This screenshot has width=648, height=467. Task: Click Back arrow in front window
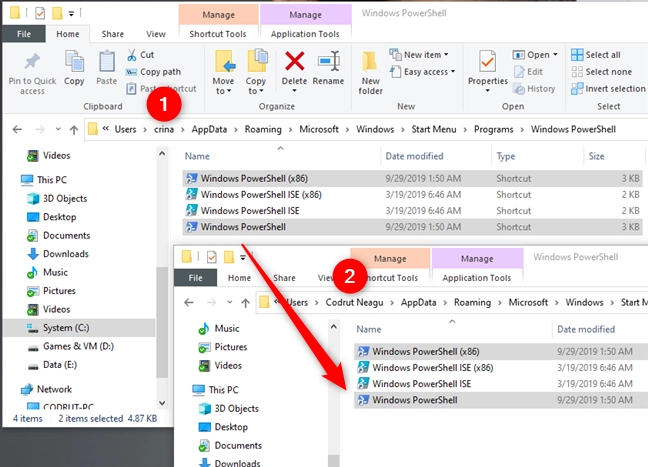click(189, 303)
